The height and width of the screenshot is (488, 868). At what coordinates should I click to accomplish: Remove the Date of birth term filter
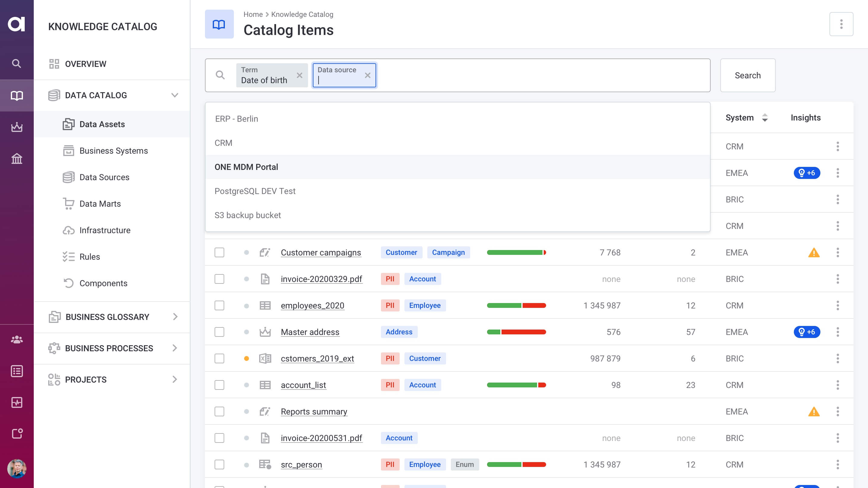click(x=299, y=75)
